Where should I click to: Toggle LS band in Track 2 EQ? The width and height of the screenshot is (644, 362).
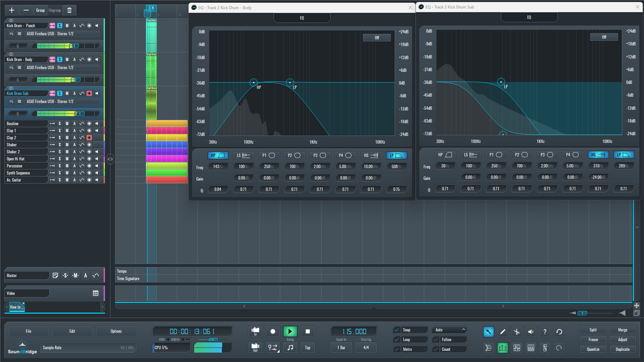(x=243, y=156)
